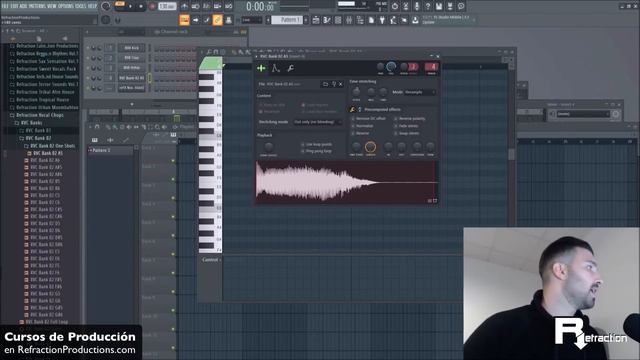This screenshot has width=640, height=360.
Task: Open the sample settings tab in the sampler
Action: pos(261,68)
